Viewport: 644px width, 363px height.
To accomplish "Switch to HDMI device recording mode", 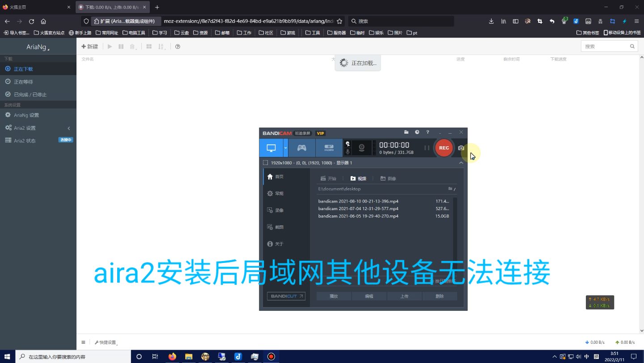I will point(329,148).
